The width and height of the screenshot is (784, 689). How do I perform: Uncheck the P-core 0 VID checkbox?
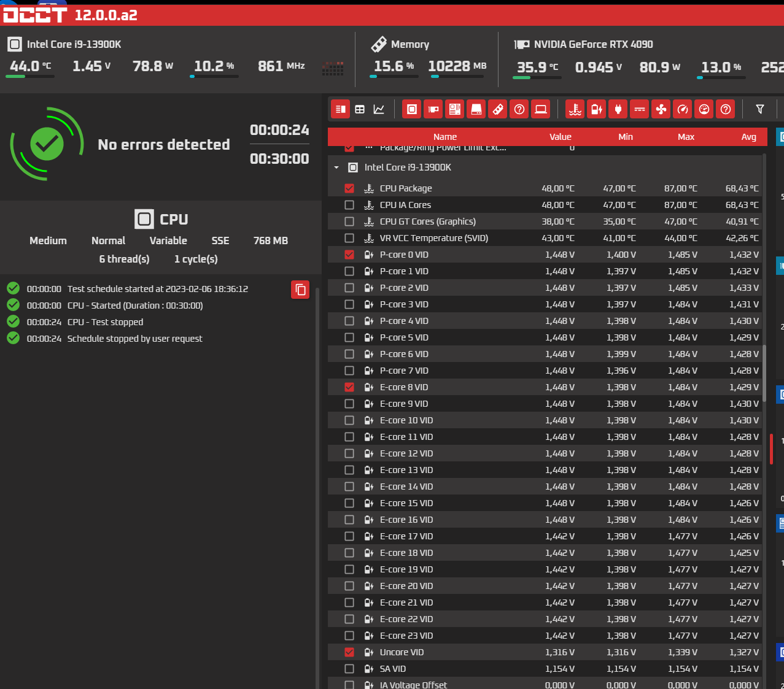[349, 255]
